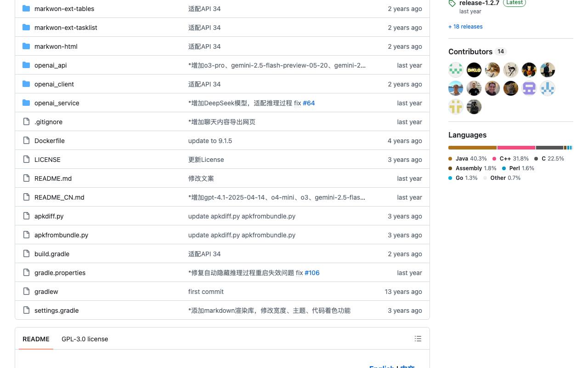Screen dimensions: 588x368
Task: Click the openai_service folder icon
Action: [x=26, y=103]
